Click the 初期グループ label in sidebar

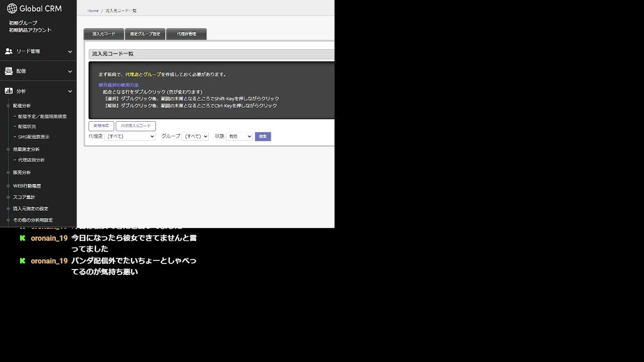23,23
